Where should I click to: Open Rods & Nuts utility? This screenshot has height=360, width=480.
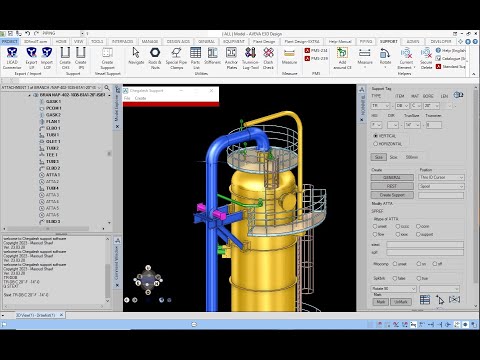[x=155, y=58]
